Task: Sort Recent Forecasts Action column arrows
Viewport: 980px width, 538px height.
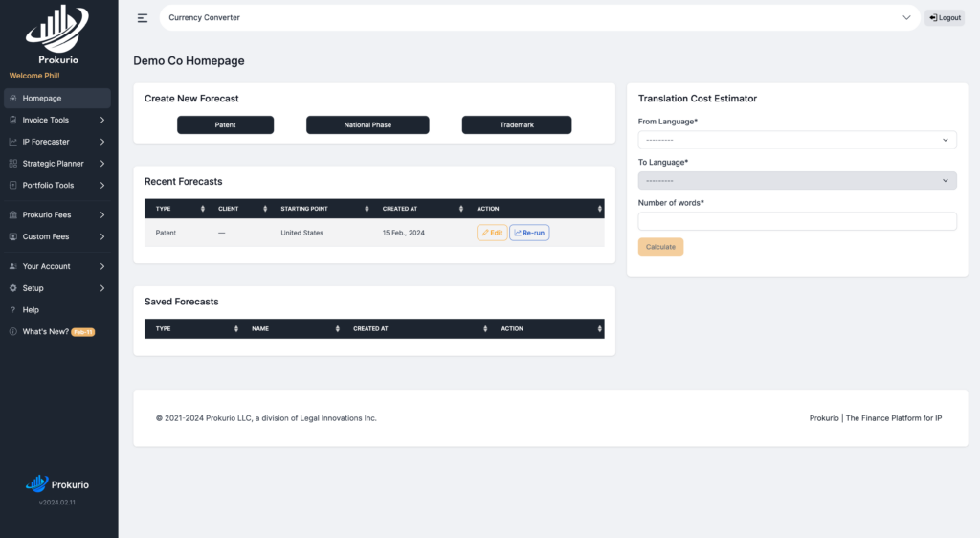Action: pyautogui.click(x=599, y=209)
